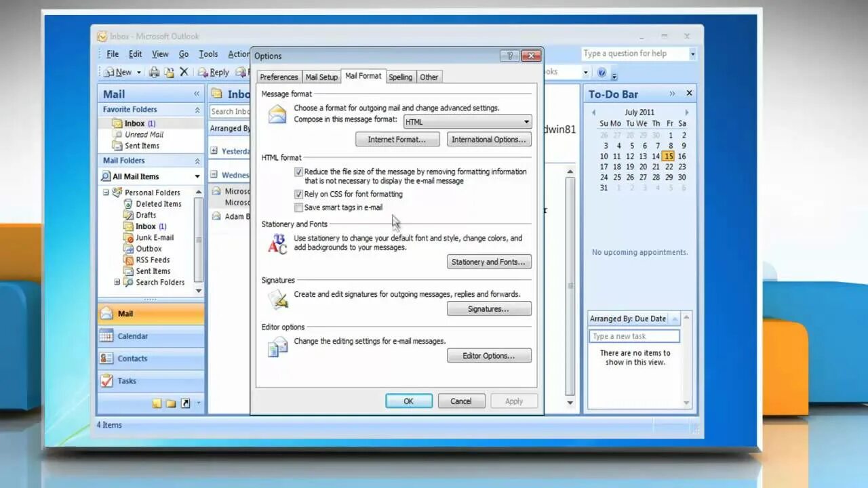Click the Mail icon in the navigation pane
The height and width of the screenshot is (488, 868).
pos(107,314)
